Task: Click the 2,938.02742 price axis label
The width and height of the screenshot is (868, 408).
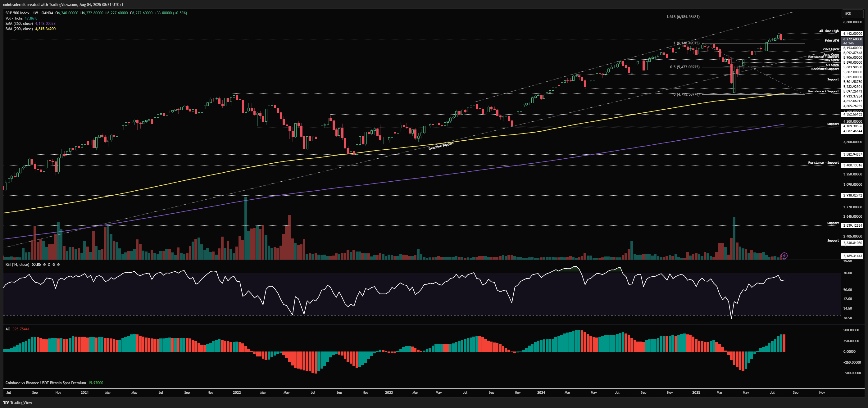Action: (852, 195)
